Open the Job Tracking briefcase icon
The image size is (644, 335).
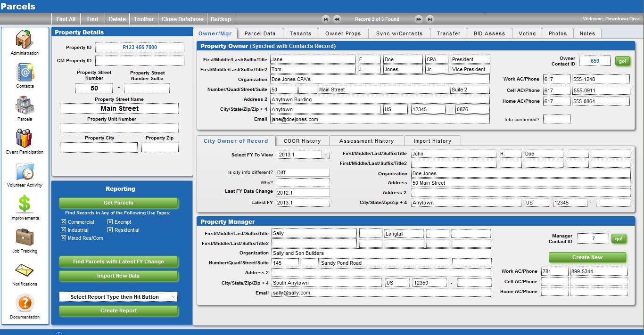click(x=25, y=237)
